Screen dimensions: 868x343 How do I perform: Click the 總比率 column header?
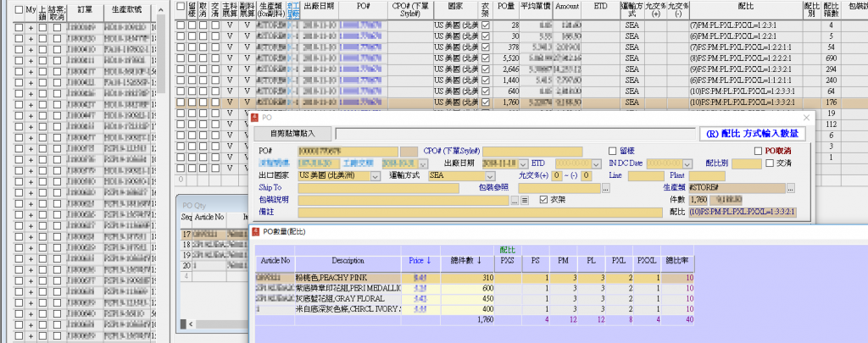677,261
